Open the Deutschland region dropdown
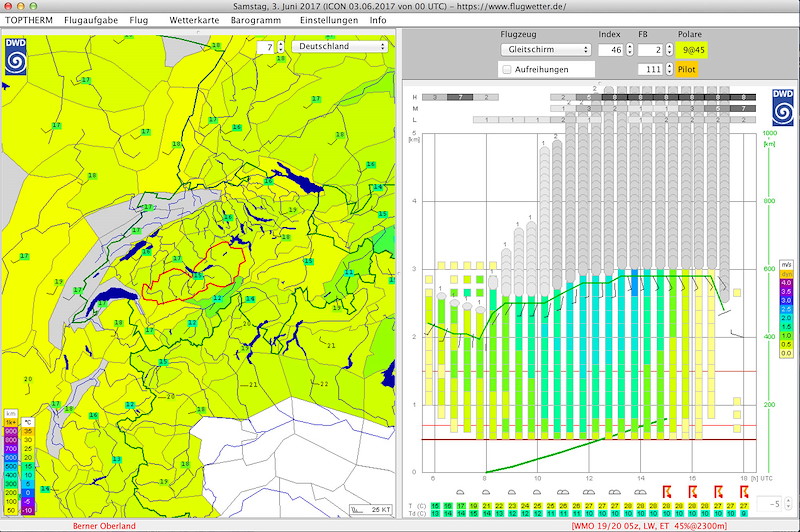The image size is (800, 532). point(340,46)
